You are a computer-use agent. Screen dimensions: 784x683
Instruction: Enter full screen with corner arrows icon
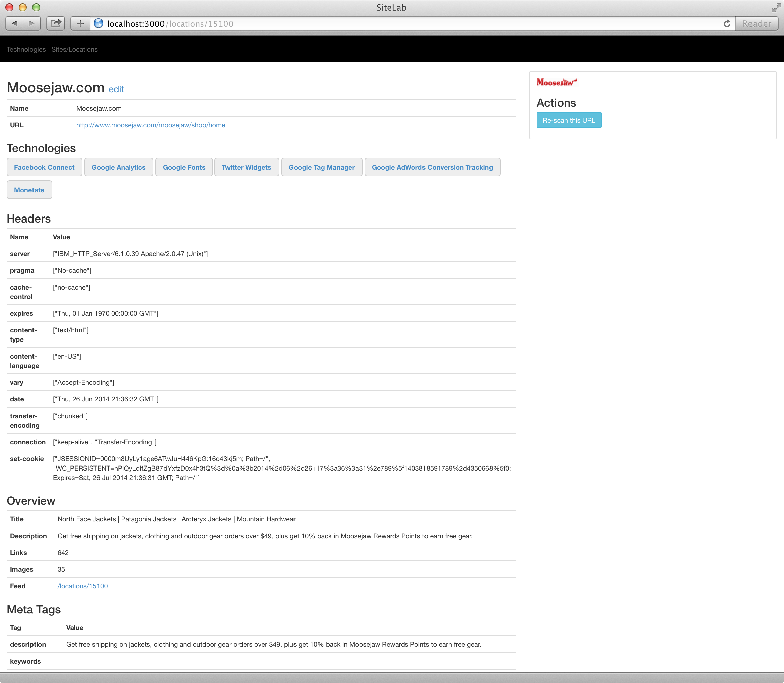tap(776, 8)
